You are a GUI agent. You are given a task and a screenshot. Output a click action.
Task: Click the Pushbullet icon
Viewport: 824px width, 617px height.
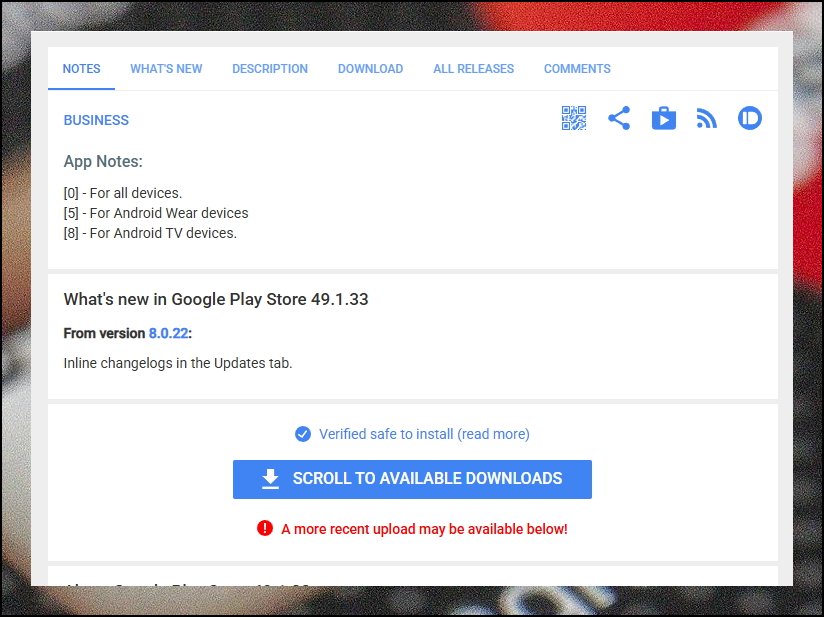[750, 118]
